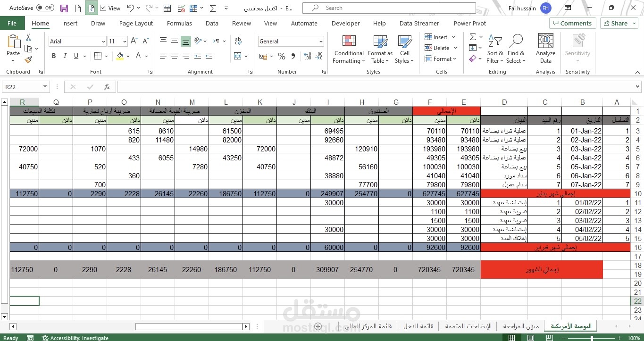The image size is (644, 341).
Task: Toggle Italic formatting
Action: tap(65, 56)
